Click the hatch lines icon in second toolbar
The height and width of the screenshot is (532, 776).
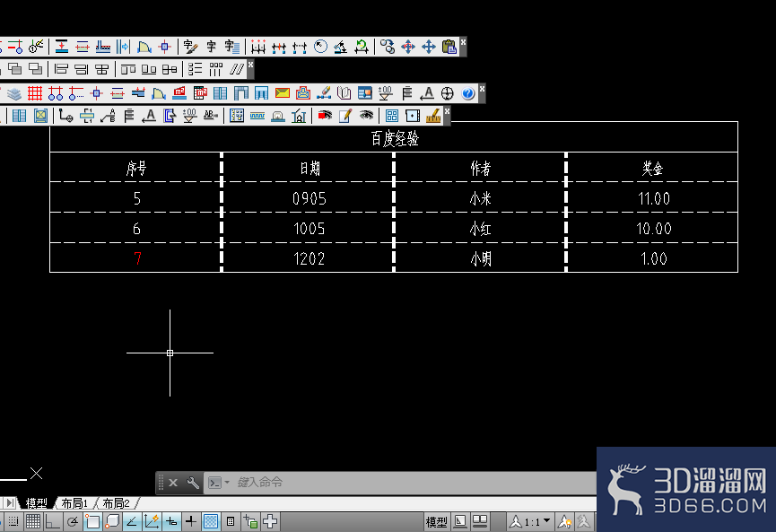237,69
